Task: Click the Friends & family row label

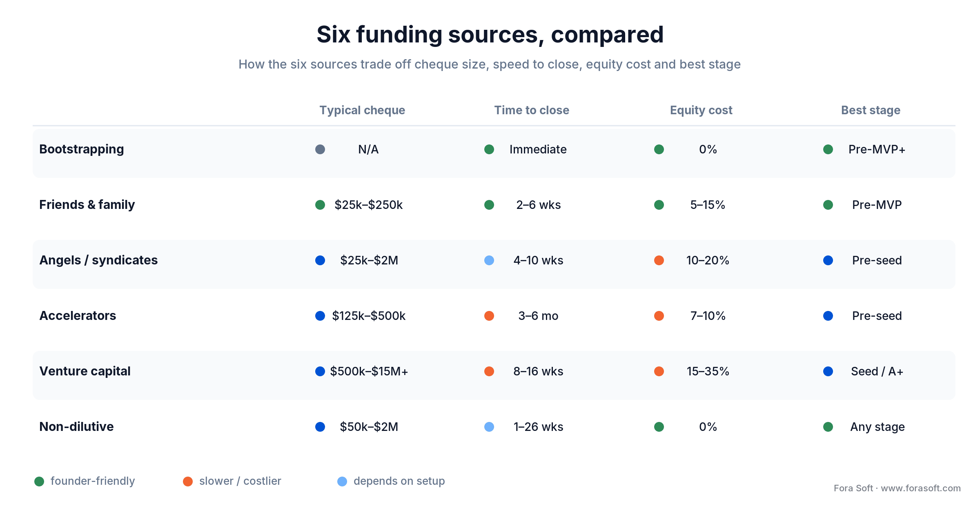Action: (87, 204)
